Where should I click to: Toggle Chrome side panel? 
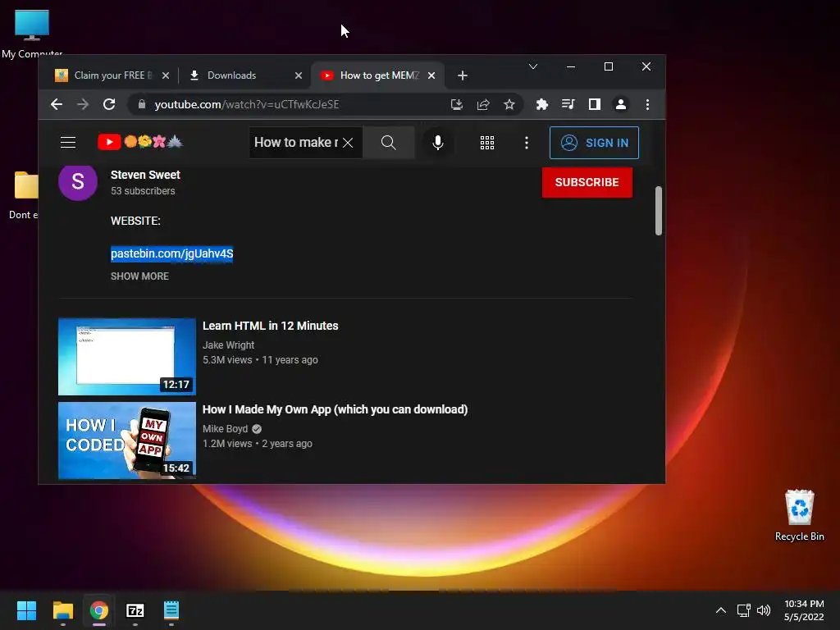(595, 104)
